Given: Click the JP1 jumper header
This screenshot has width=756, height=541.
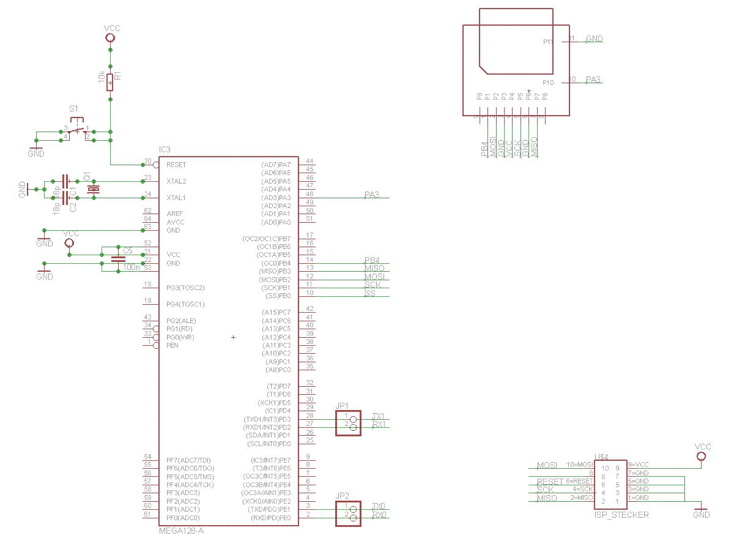Looking at the screenshot, I should tap(348, 423).
